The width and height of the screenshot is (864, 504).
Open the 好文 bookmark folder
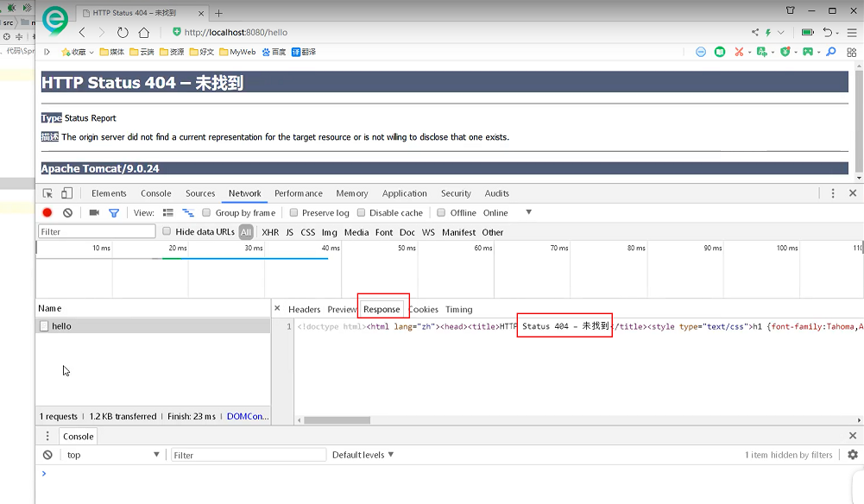pyautogui.click(x=201, y=52)
